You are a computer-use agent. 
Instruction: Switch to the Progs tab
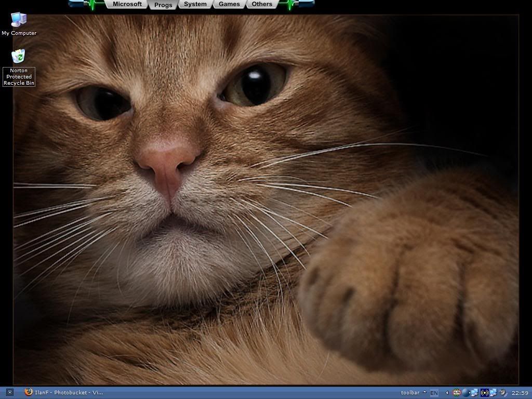pyautogui.click(x=163, y=5)
